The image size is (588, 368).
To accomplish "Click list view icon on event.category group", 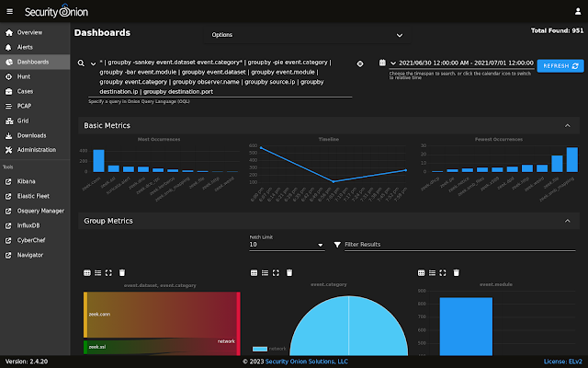I will click(266, 272).
